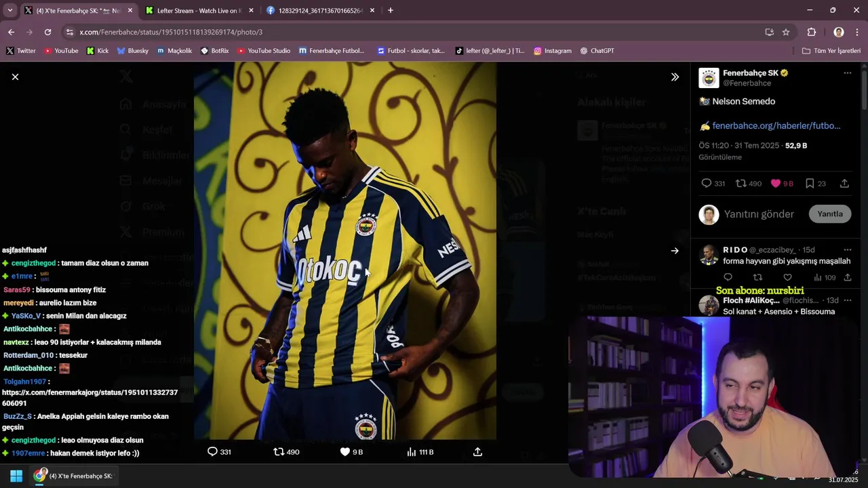The height and width of the screenshot is (488, 868).
Task: Open the YouTube Studio bookmark
Action: pos(264,51)
